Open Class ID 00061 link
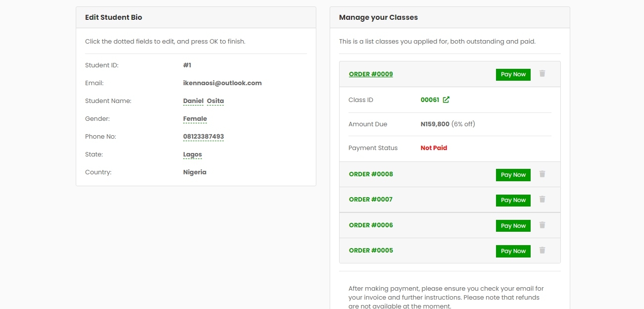Viewport: 644px width, 309px height. 430,100
